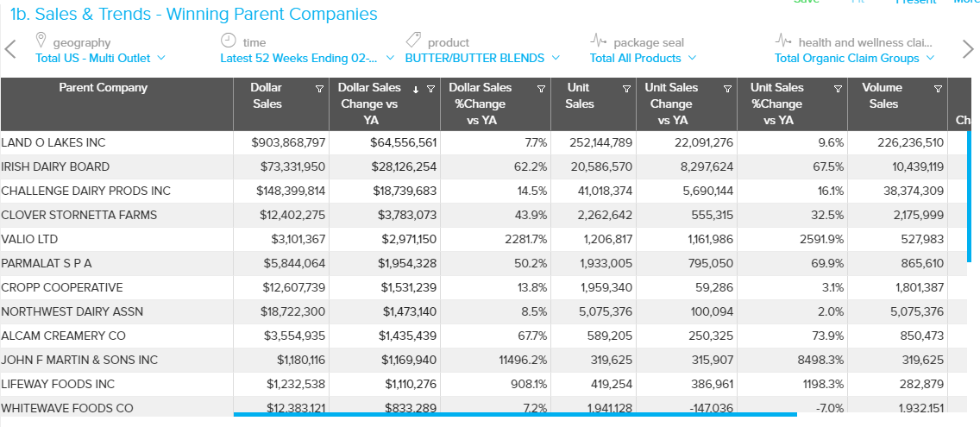Click filter icon on Dollar Sales column

tap(319, 89)
